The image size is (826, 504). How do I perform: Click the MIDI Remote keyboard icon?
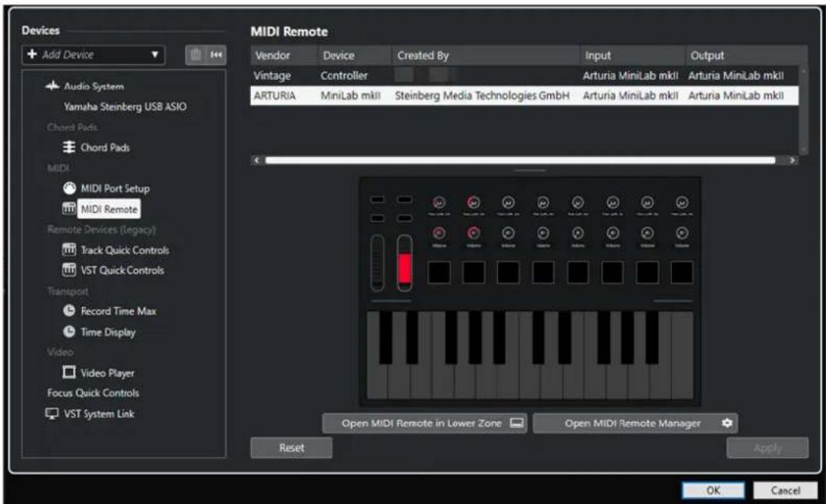69,209
